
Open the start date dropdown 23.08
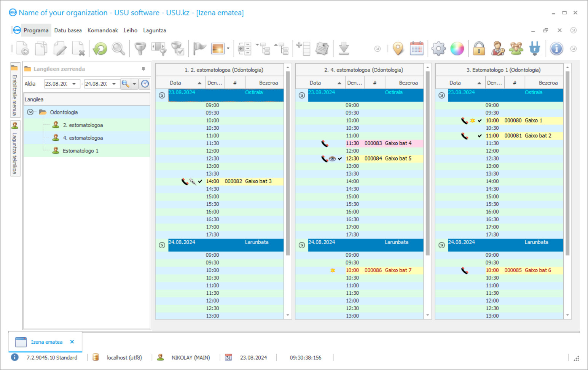pyautogui.click(x=74, y=84)
